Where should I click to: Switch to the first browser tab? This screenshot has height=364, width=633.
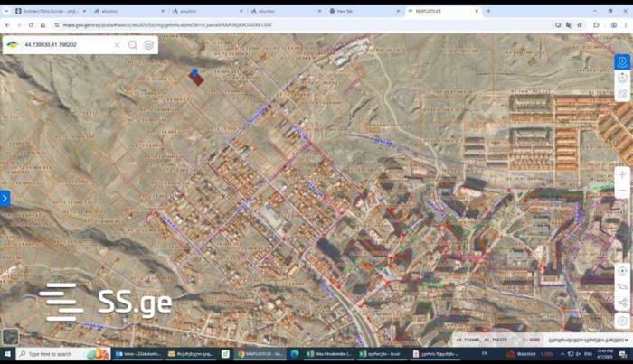tap(45, 11)
